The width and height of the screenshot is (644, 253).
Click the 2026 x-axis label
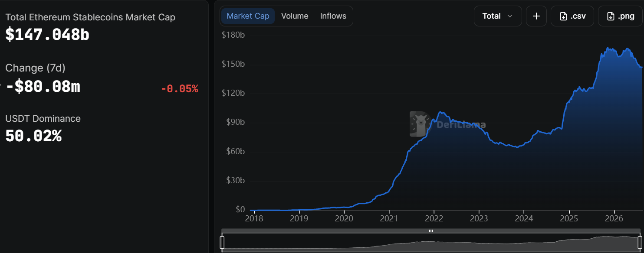pyautogui.click(x=614, y=218)
